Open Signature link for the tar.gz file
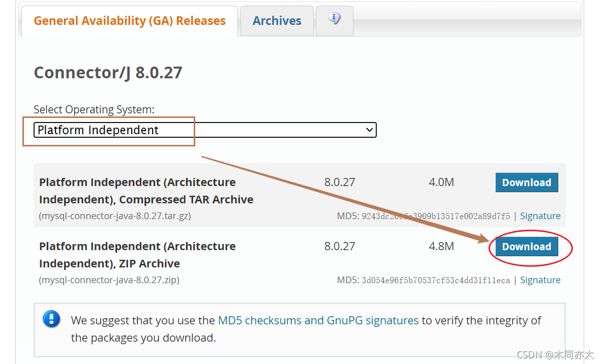The image size is (602, 364). click(x=540, y=216)
